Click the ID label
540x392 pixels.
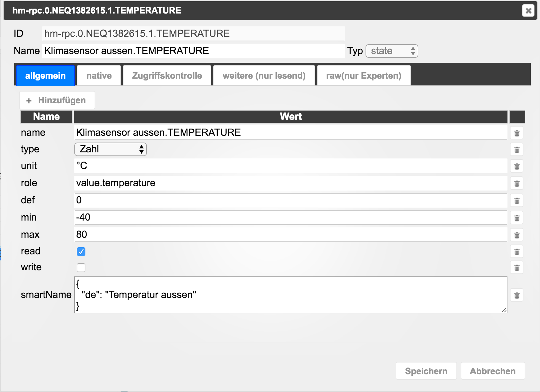coord(18,33)
